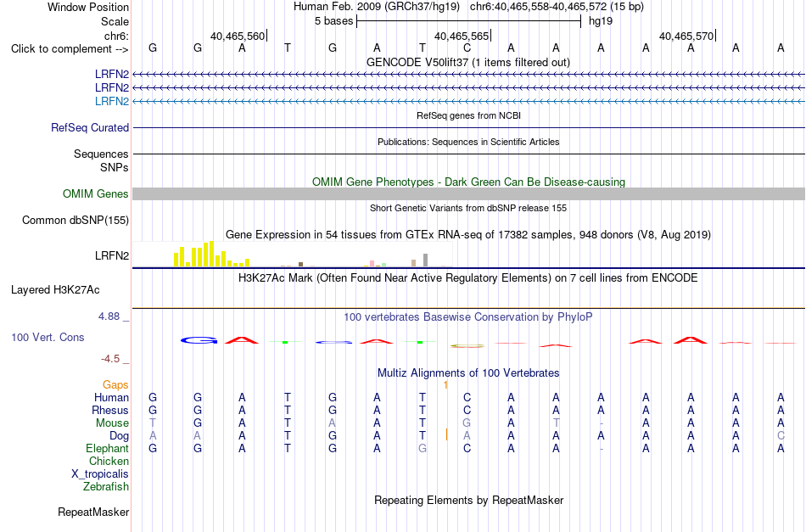Viewport: 806px width, 532px height.
Task: Click the gap dash in the Mouse row
Action: [601, 423]
